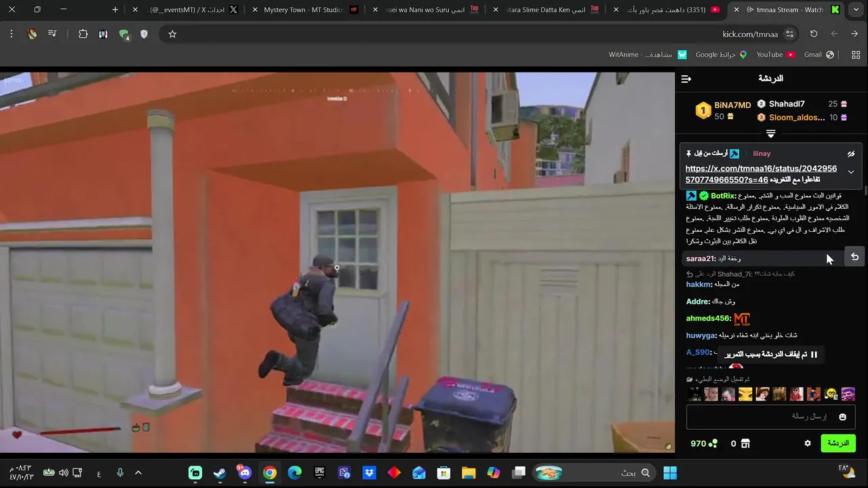Image resolution: width=868 pixels, height=488 pixels.
Task: Pick the yellow Pikachu-like emote in the row
Action: click(x=745, y=394)
